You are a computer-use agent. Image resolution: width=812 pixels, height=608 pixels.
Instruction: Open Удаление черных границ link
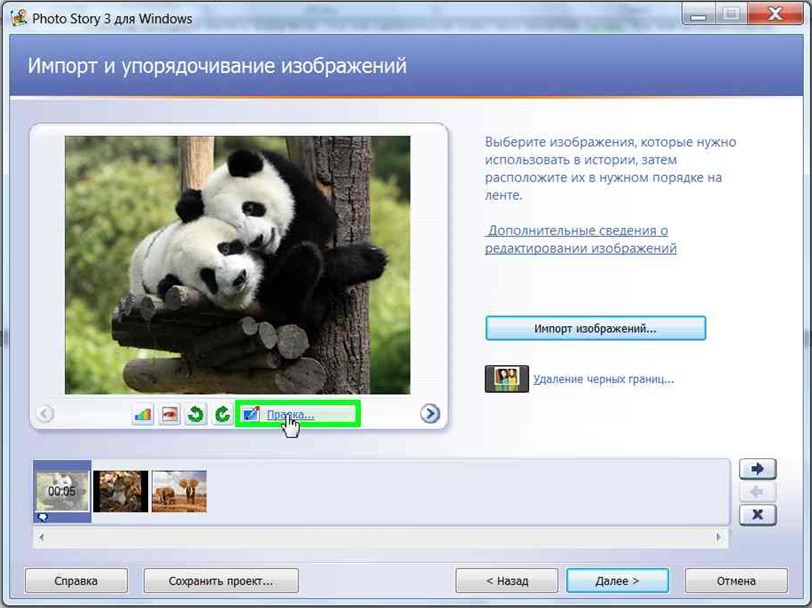(604, 379)
